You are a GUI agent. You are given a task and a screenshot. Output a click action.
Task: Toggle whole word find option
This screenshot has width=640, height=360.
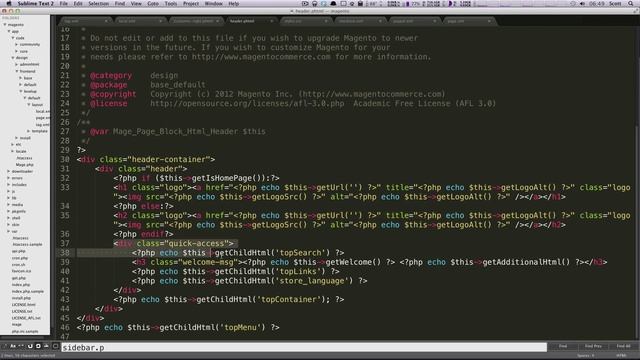pos(21,346)
